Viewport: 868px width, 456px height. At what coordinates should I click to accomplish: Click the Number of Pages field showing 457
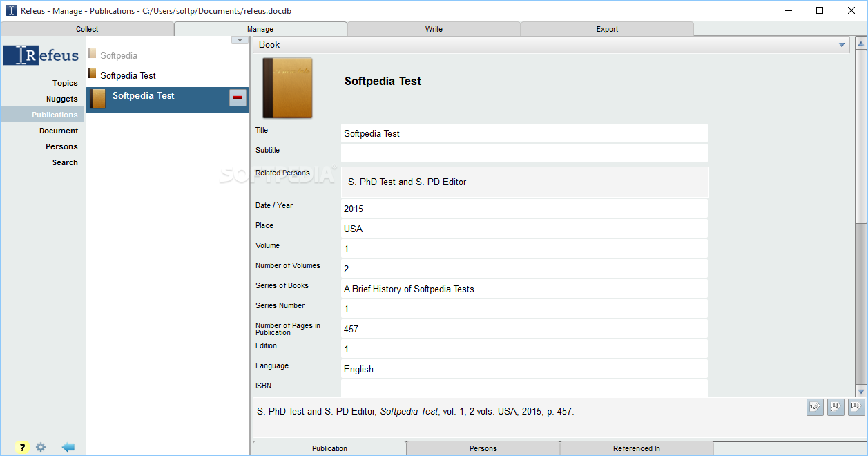524,329
